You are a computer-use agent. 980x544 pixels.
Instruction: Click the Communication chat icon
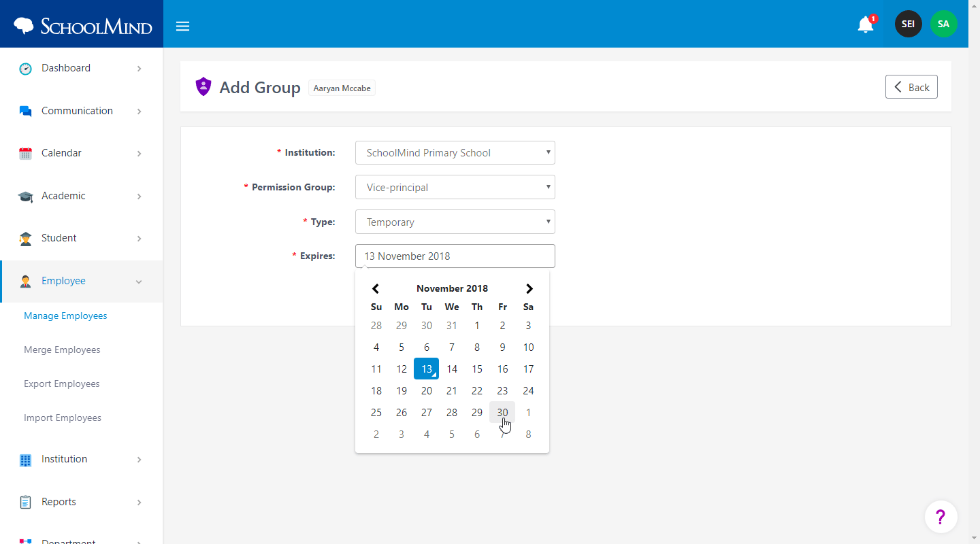pos(25,111)
